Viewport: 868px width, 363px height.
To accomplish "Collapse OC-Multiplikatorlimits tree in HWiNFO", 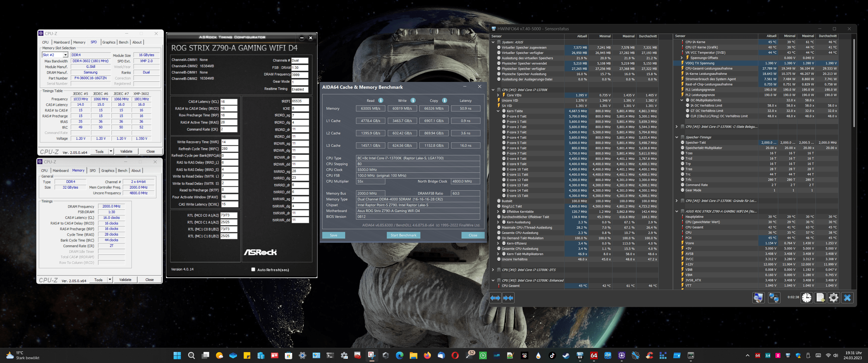I will pyautogui.click(x=682, y=100).
